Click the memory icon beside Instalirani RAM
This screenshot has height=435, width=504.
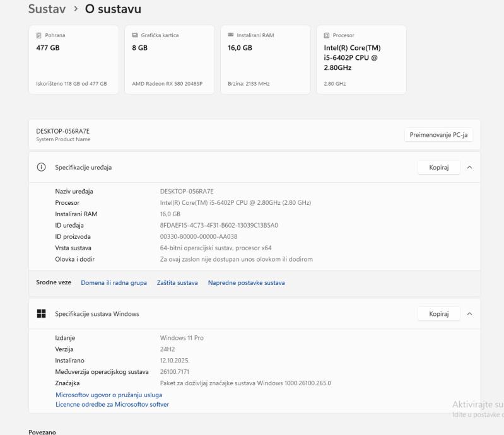click(231, 35)
